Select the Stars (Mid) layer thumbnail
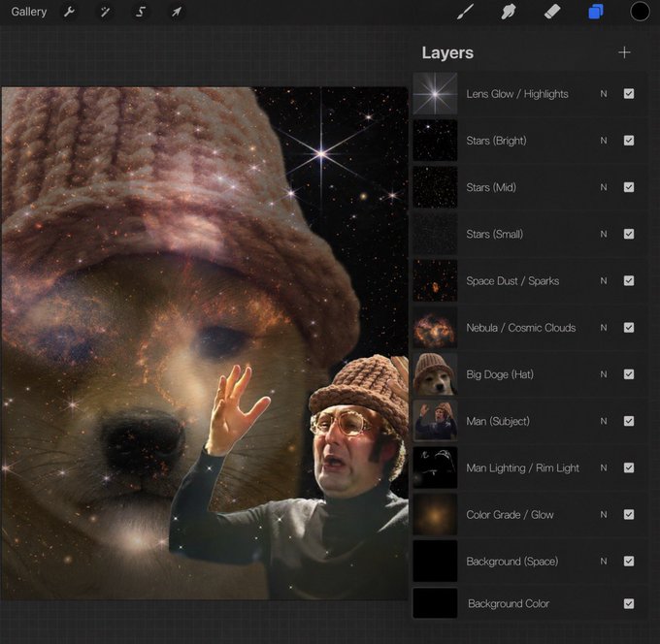Image resolution: width=660 pixels, height=644 pixels. pos(435,187)
